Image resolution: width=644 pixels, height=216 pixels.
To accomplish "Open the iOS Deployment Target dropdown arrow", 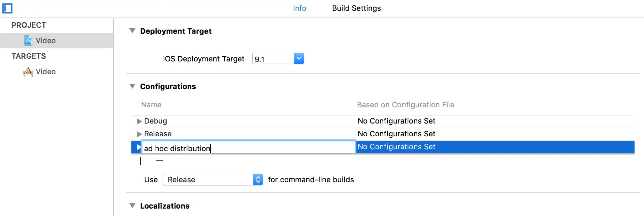I will tap(299, 59).
